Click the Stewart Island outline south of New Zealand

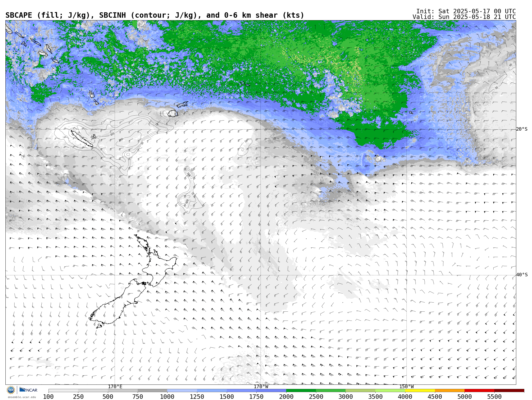(x=99, y=326)
